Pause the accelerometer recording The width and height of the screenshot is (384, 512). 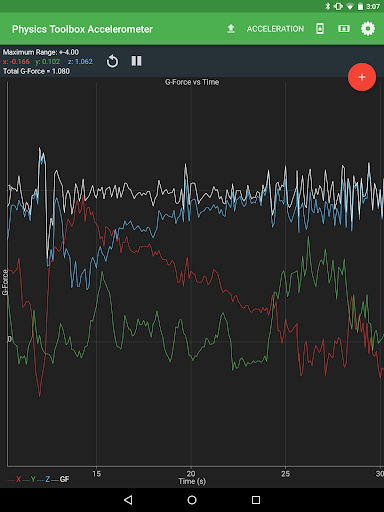pos(136,61)
